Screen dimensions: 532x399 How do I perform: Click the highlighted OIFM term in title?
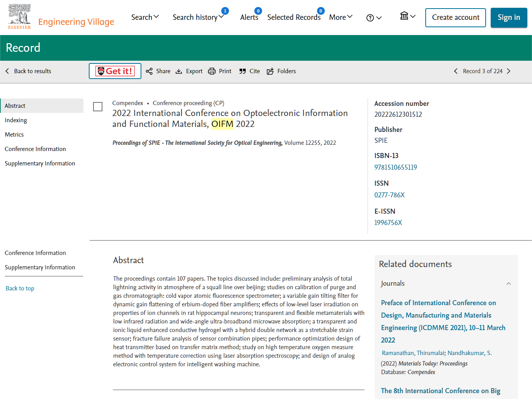222,124
